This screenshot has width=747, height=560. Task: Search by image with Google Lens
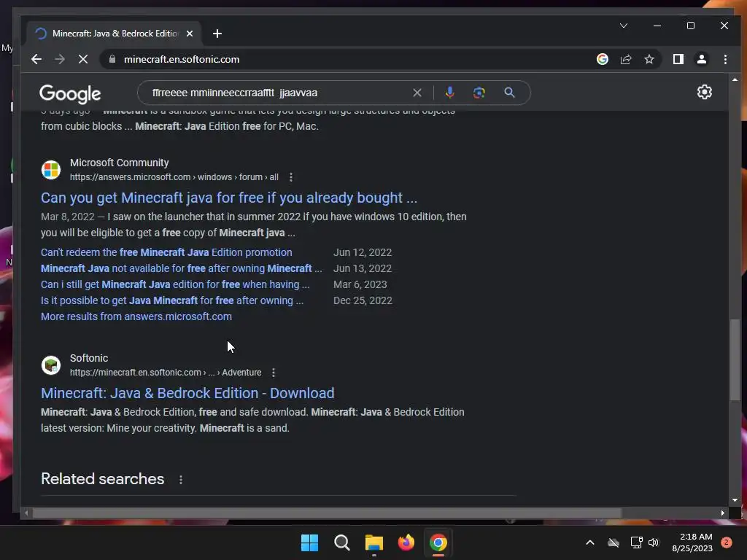pos(479,93)
